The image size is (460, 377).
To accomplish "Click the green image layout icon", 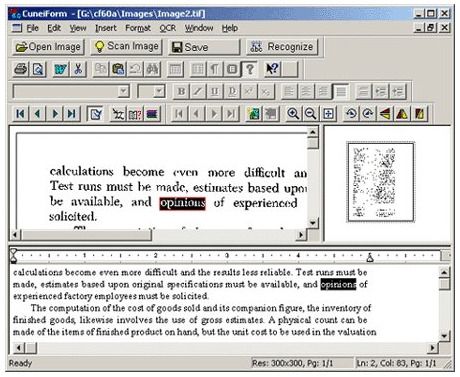I will [254, 114].
